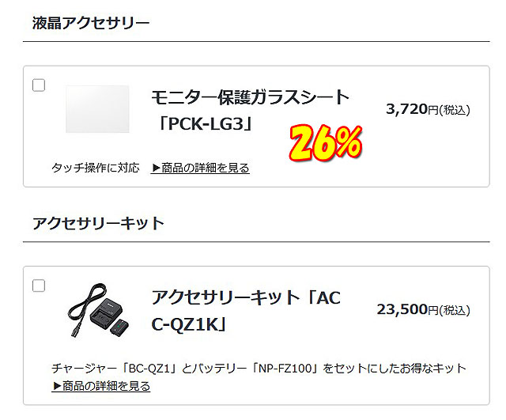This screenshot has height=420, width=506.
Task: Click the モニター保護ガラスシート「PCK-LG3」 title
Action: point(249,109)
